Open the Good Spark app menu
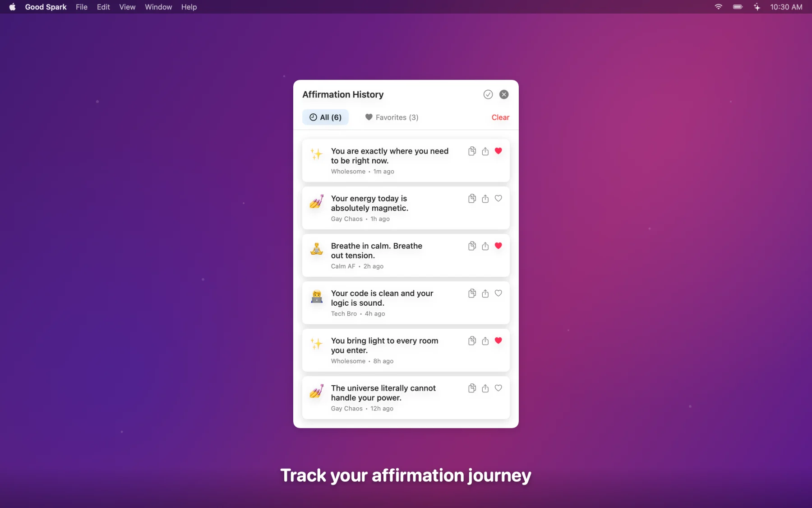812x508 pixels. pyautogui.click(x=46, y=7)
